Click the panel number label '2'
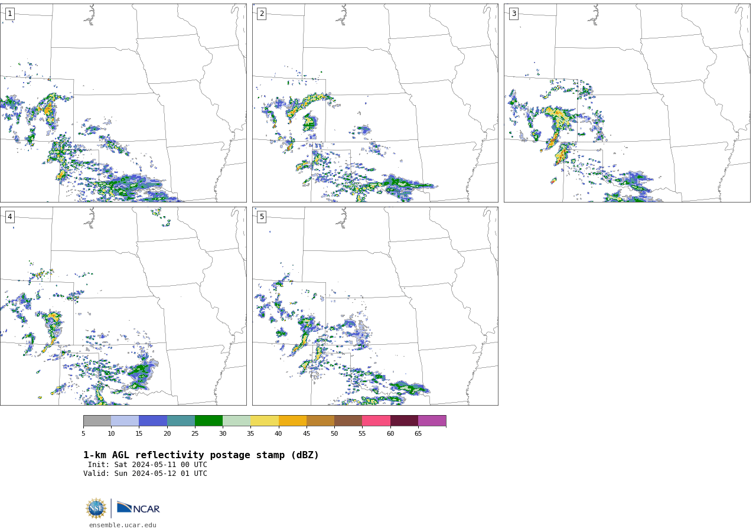756x532 pixels. click(x=262, y=14)
